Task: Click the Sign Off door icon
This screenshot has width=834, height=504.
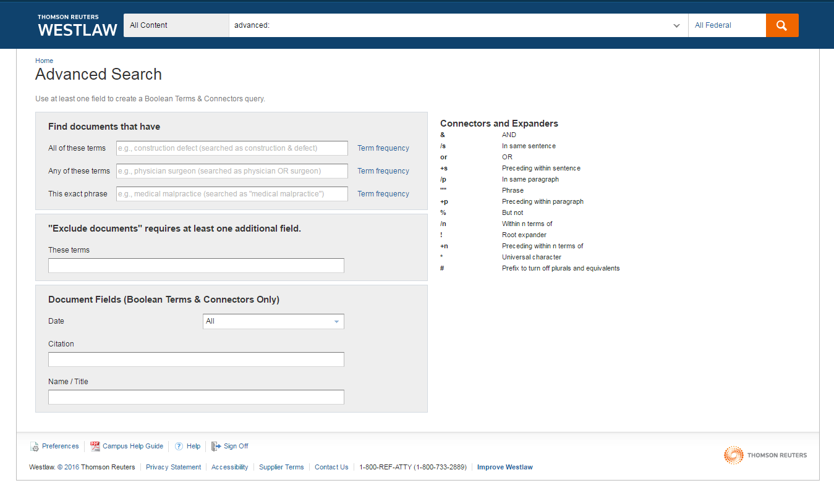Action: click(x=216, y=446)
